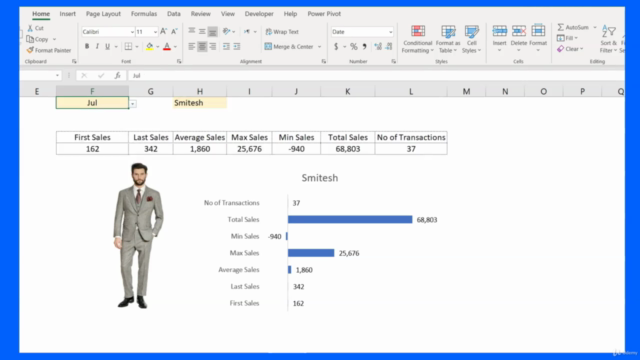
Task: Open Font dialog launcher
Action: [x=179, y=62]
